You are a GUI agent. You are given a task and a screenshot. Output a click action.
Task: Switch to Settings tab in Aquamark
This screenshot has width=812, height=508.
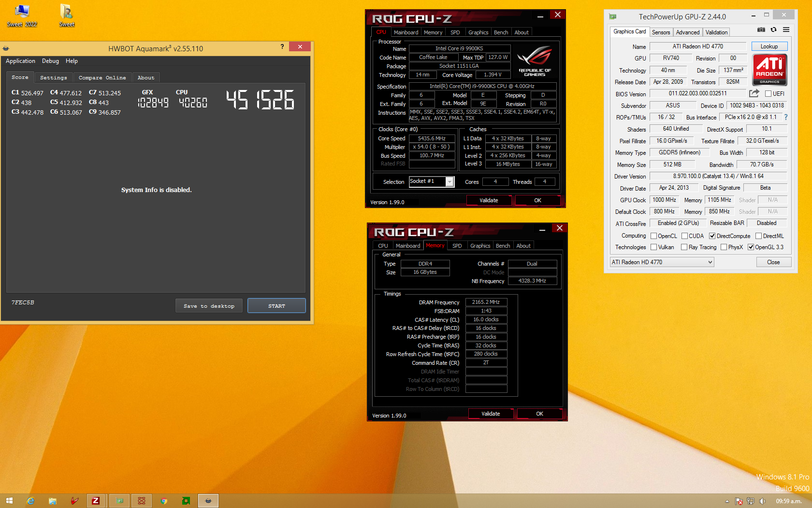tap(54, 77)
